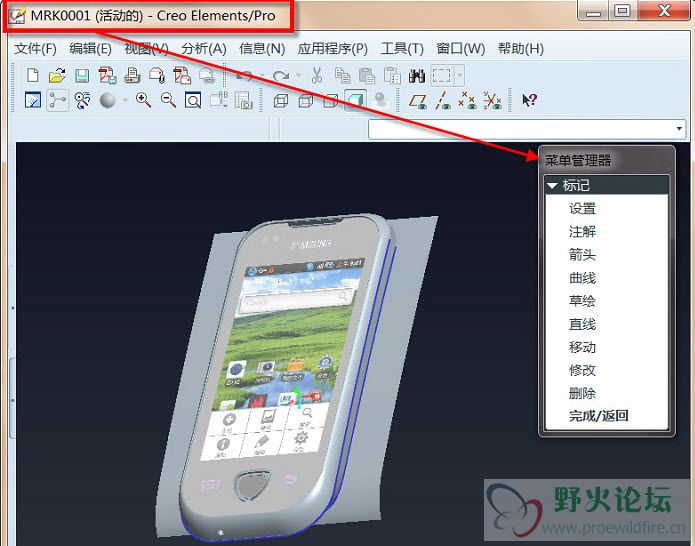695x546 pixels.
Task: Choose 曲线 in menu manager
Action: click(x=582, y=278)
